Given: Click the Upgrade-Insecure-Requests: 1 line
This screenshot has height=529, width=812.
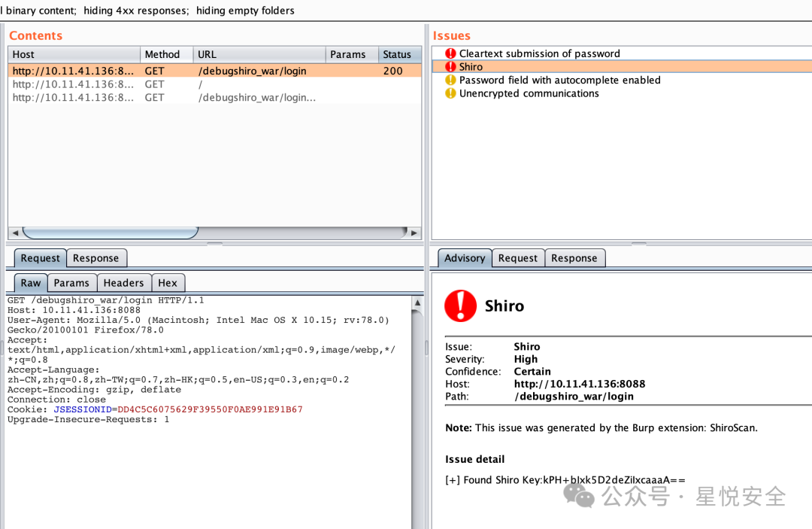Looking at the screenshot, I should coord(88,419).
